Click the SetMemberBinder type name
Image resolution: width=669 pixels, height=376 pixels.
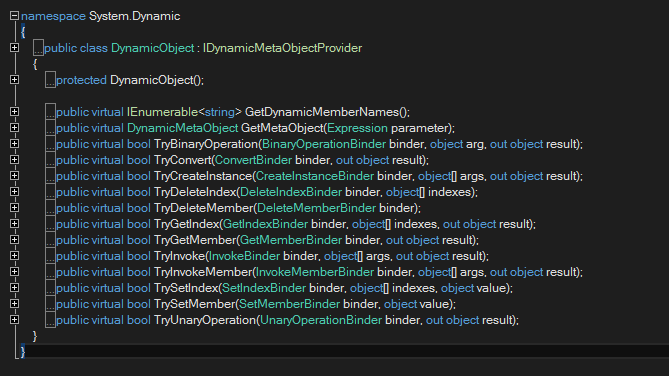(289, 304)
